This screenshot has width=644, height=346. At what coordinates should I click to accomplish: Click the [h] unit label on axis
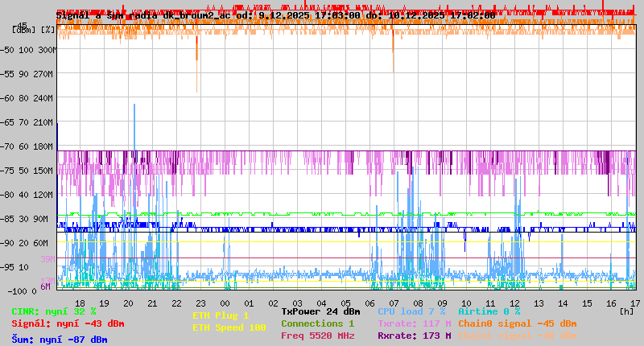click(627, 311)
